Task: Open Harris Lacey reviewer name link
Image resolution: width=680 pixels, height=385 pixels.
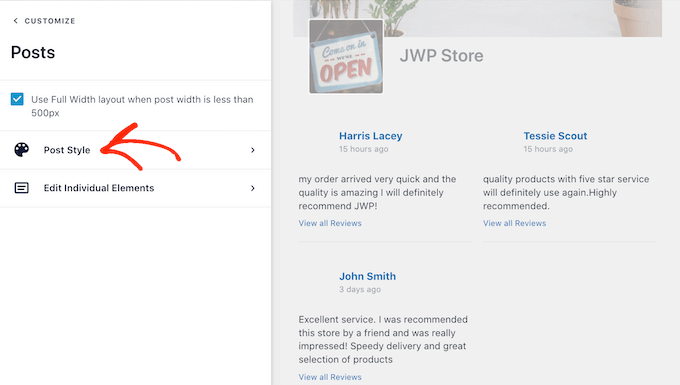Action: (x=371, y=136)
